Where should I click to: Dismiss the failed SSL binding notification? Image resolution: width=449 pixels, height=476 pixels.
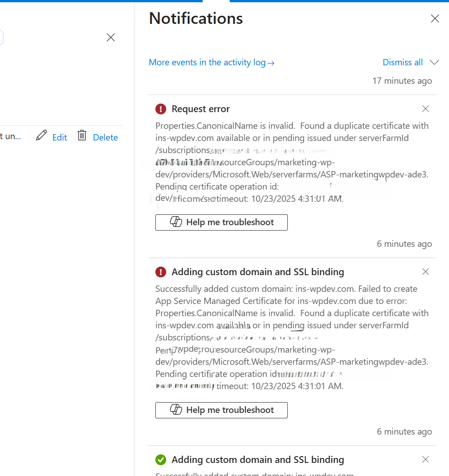coord(426,272)
